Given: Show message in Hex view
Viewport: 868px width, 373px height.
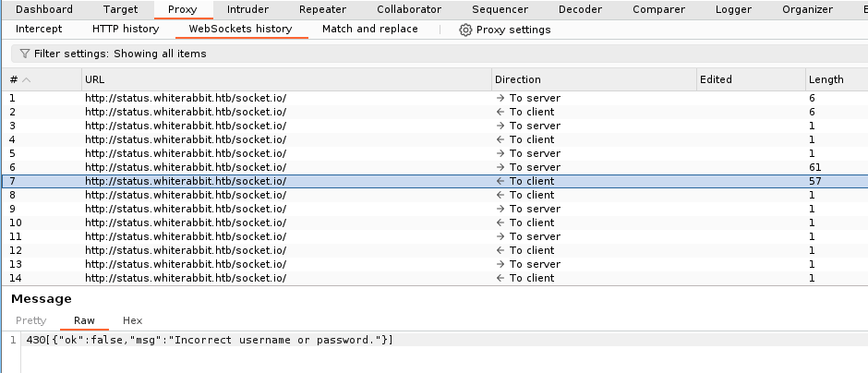Looking at the screenshot, I should 132,320.
